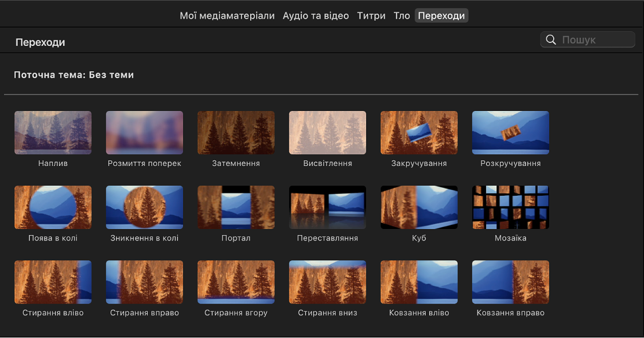Click the Закручування label text
Viewport: 644px width, 338px height.
419,163
